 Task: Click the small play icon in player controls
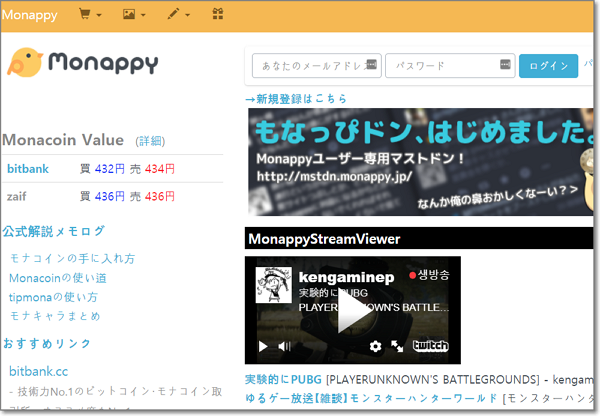(263, 346)
